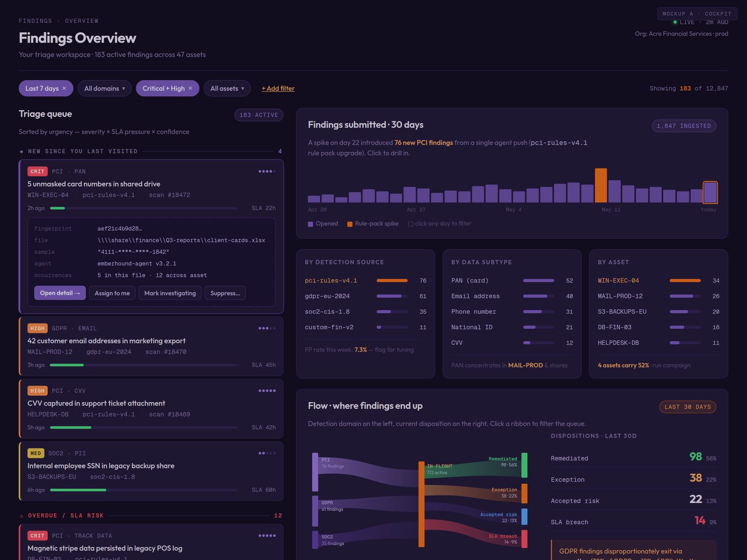The image size is (747, 560).
Task: Click the Open detail button
Action: 60,293
